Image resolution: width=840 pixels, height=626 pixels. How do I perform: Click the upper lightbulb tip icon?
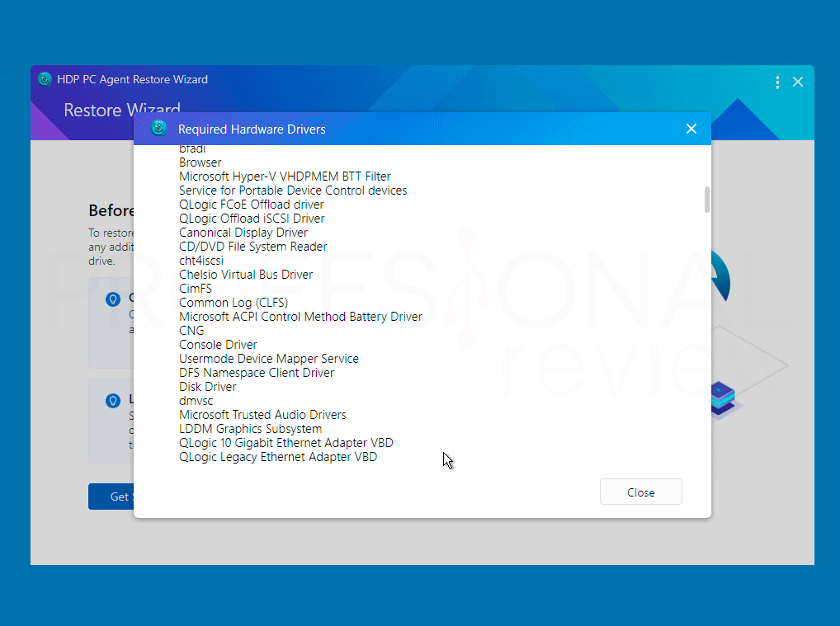(x=113, y=299)
